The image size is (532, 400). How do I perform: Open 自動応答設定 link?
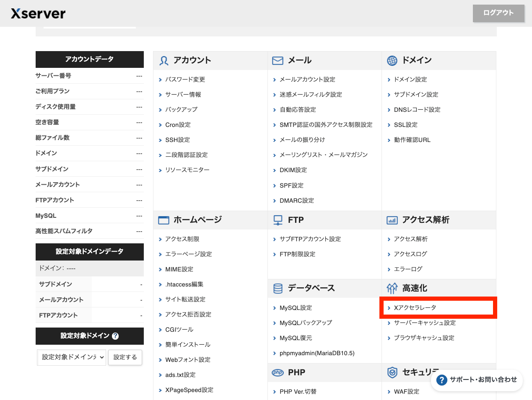click(298, 109)
